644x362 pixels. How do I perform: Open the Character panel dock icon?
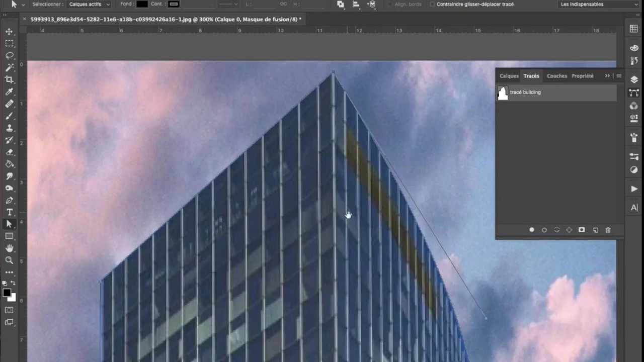tap(634, 207)
